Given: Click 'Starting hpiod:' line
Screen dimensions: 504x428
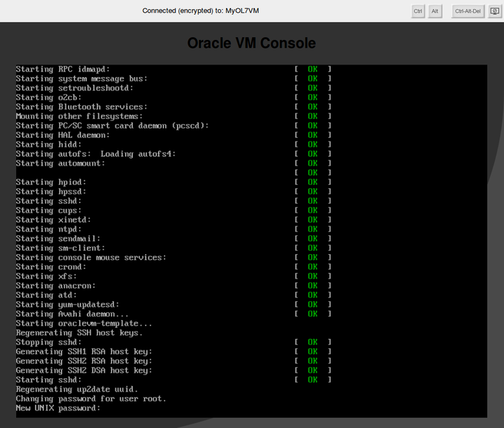Looking at the screenshot, I should [x=51, y=182].
